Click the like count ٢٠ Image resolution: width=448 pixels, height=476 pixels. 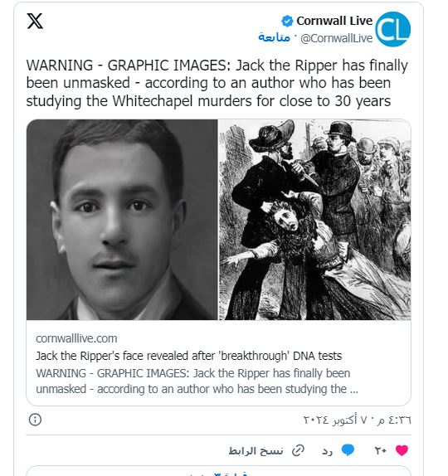point(380,451)
